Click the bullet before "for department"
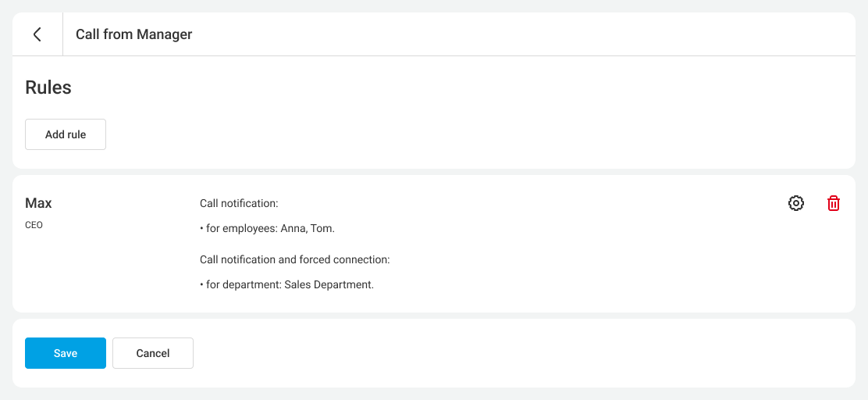The width and height of the screenshot is (868, 400). point(202,285)
